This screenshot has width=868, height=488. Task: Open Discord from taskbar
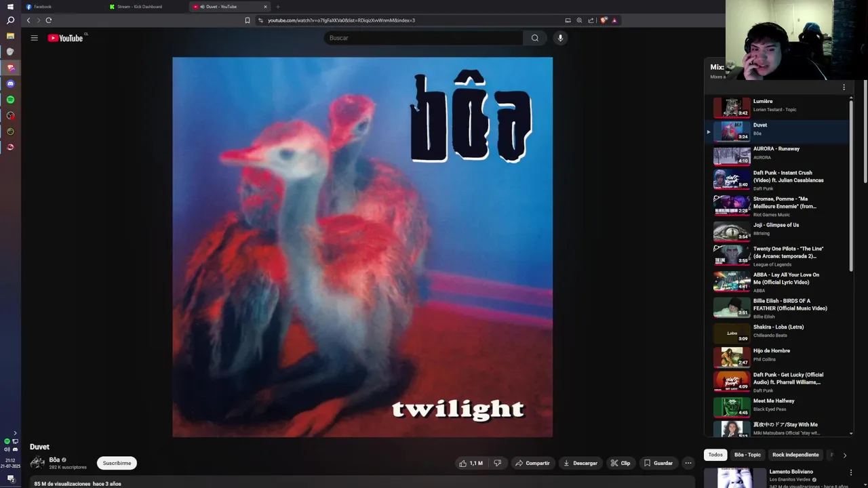point(10,83)
